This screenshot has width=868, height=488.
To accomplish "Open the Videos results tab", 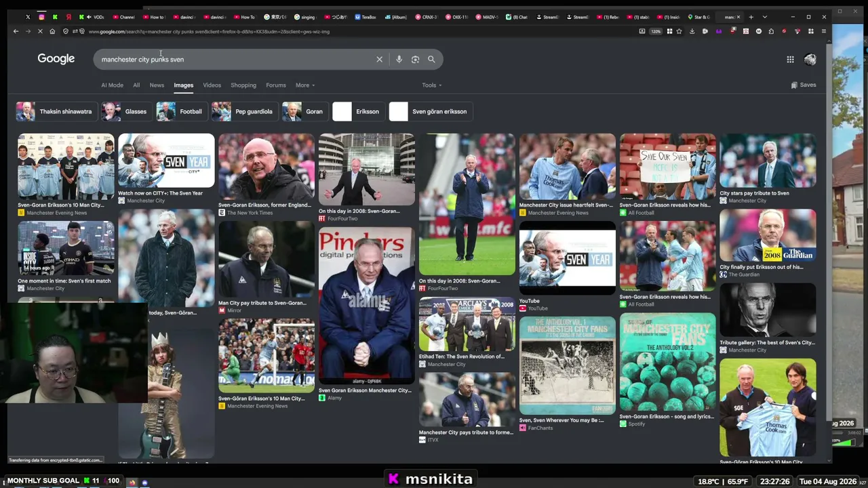I will tap(212, 85).
